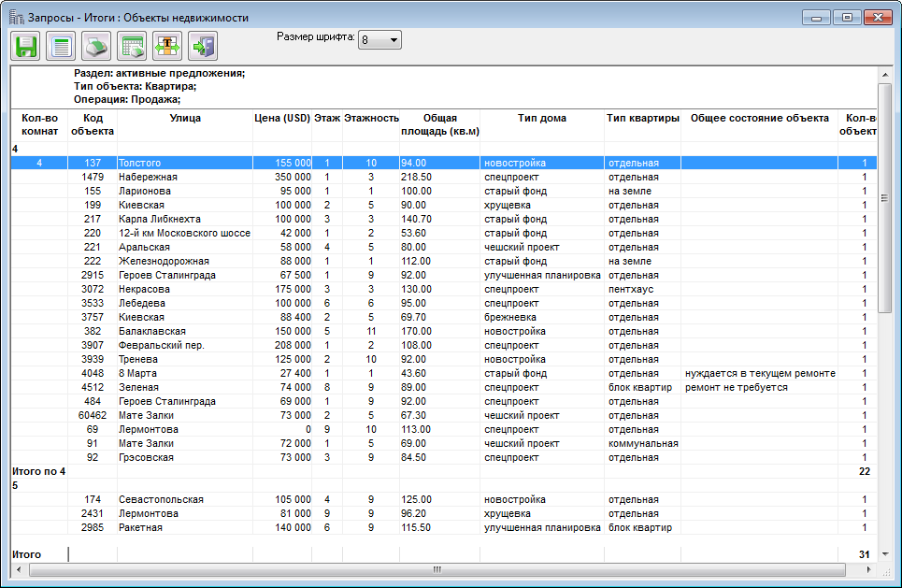Select the row with street Набережная
902x588 pixels.
[148, 177]
